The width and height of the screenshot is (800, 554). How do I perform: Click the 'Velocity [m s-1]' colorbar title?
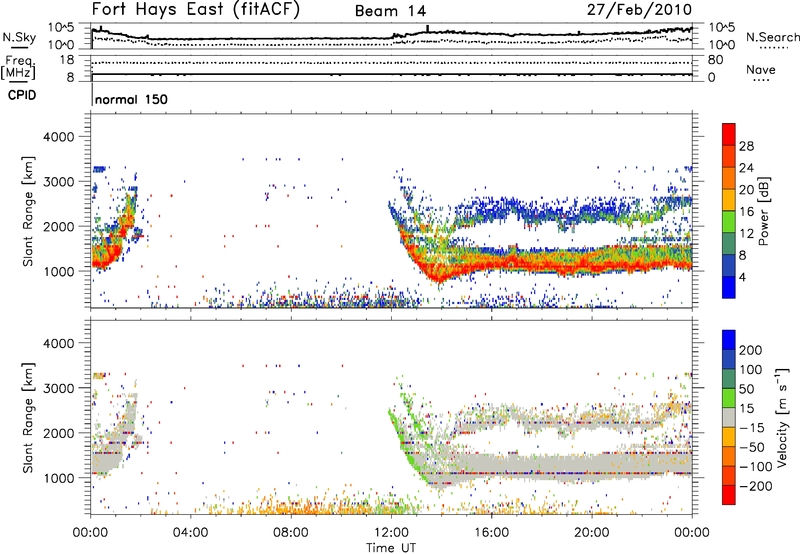tap(782, 417)
